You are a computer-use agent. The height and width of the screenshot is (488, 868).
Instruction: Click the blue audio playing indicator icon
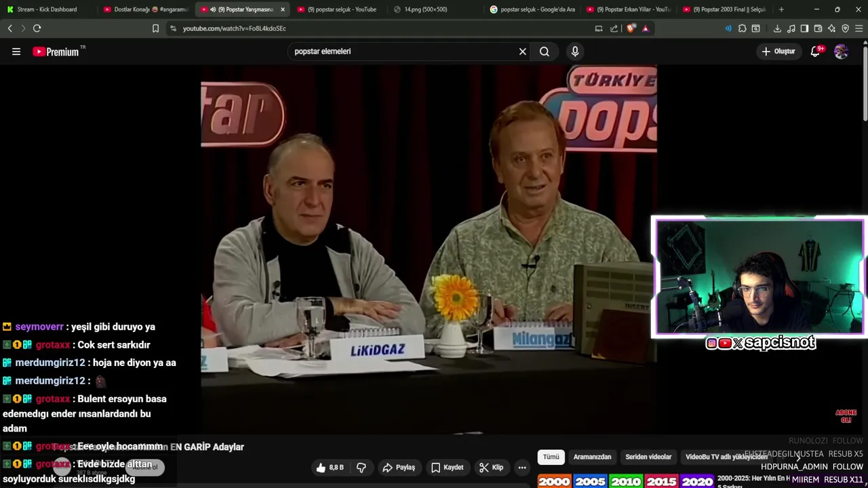[728, 28]
